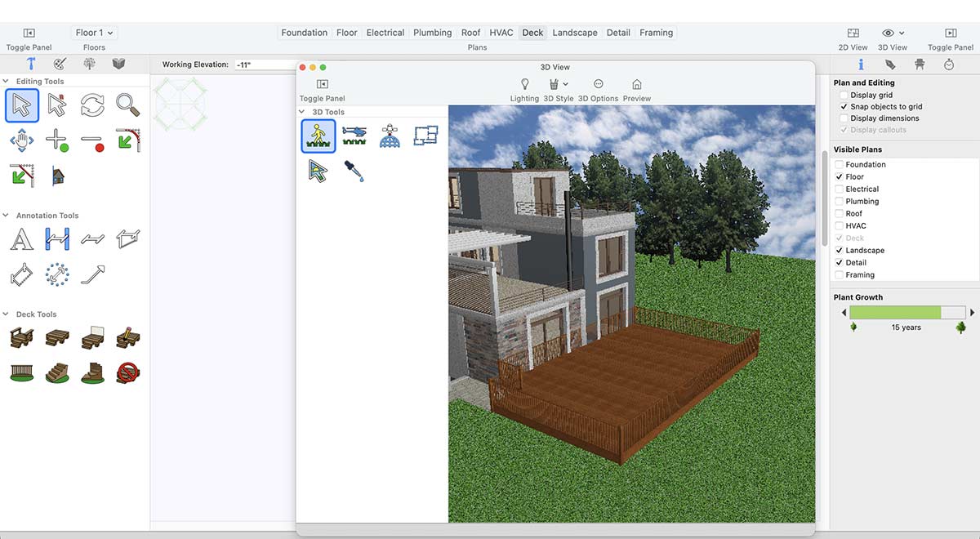Click the Text annotation tool
The height and width of the screenshot is (539, 980).
point(21,239)
